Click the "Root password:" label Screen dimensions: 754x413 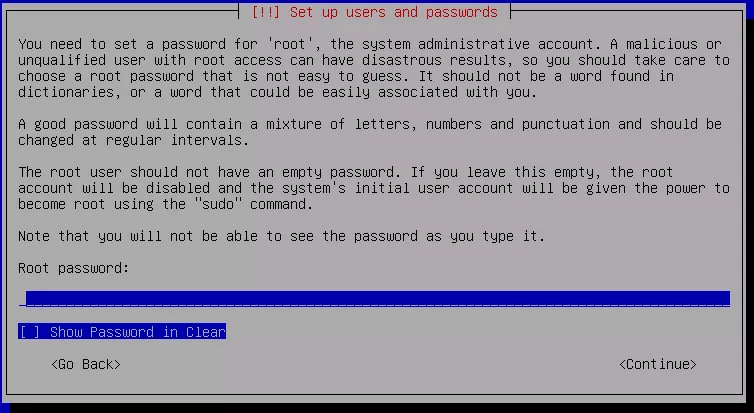click(x=74, y=268)
